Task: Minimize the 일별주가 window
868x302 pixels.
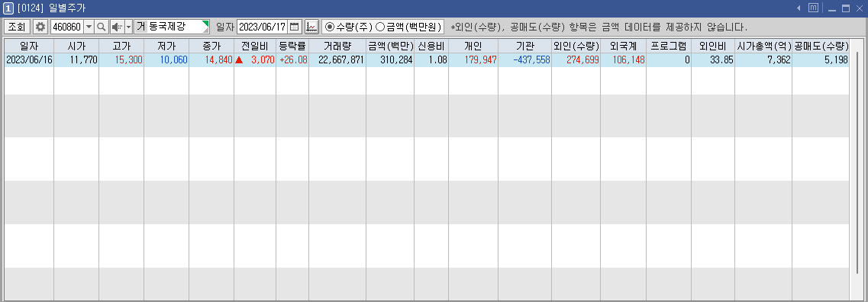Action: click(x=831, y=8)
